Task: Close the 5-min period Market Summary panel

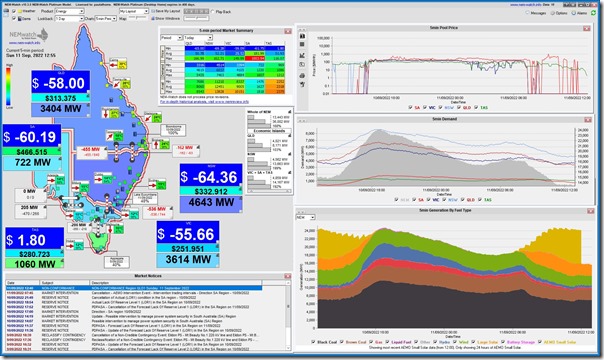Action: click(x=288, y=31)
